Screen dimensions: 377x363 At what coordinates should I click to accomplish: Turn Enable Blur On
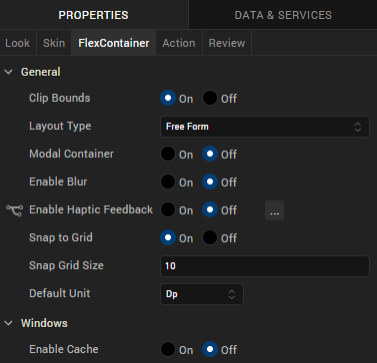(168, 182)
